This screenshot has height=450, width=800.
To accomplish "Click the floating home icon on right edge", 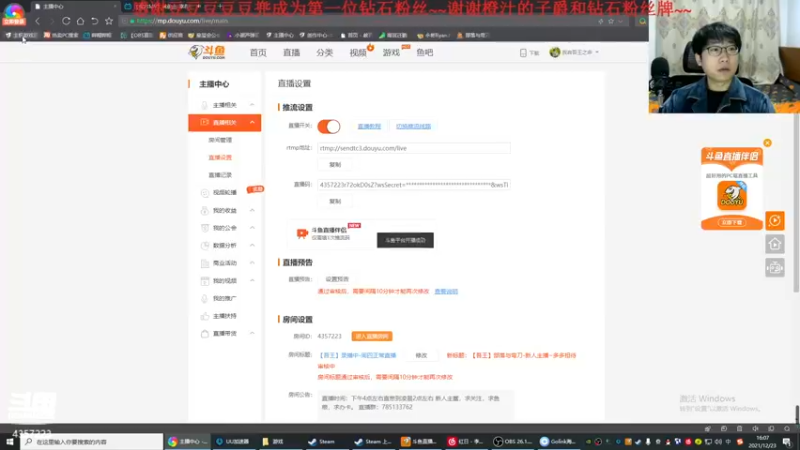I will point(774,244).
